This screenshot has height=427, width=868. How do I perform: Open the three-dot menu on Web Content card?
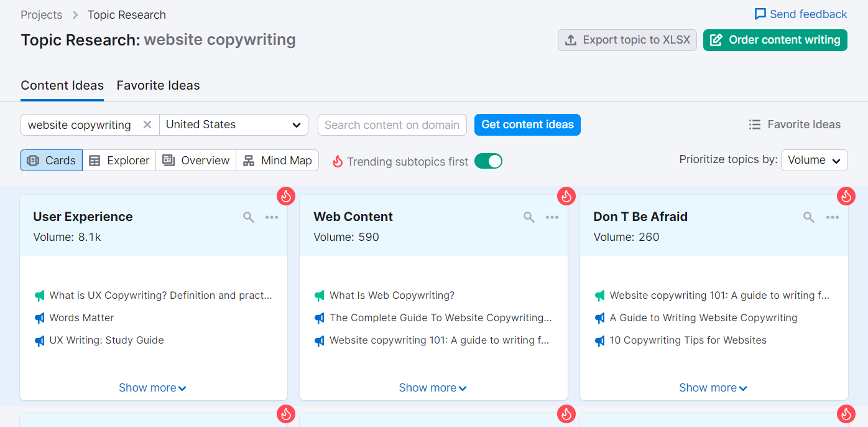click(x=552, y=217)
